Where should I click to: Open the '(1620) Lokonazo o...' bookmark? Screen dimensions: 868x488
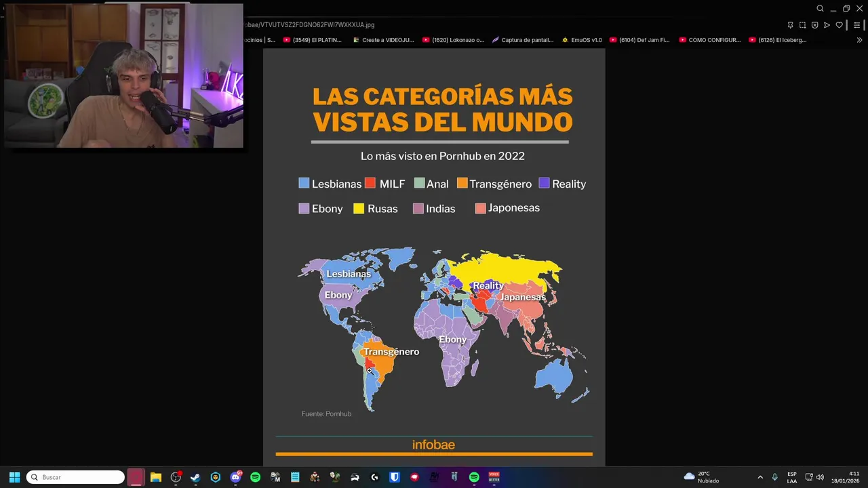point(453,40)
